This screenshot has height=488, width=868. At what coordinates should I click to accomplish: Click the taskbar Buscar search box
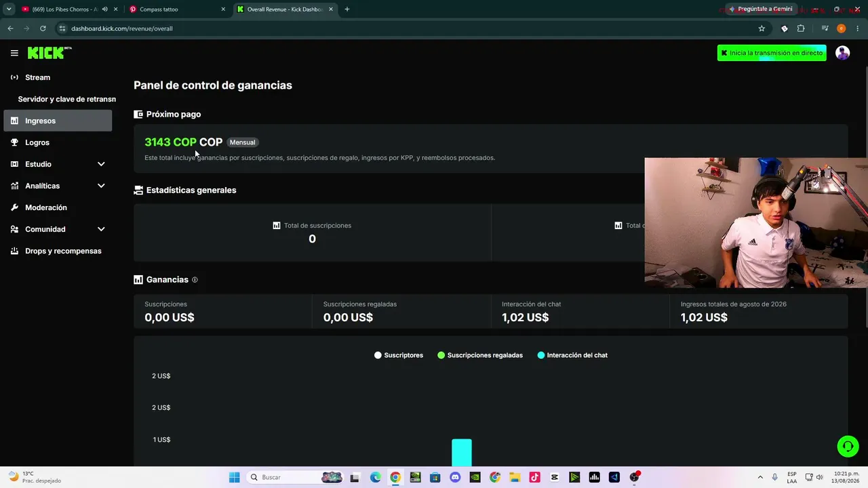click(295, 477)
